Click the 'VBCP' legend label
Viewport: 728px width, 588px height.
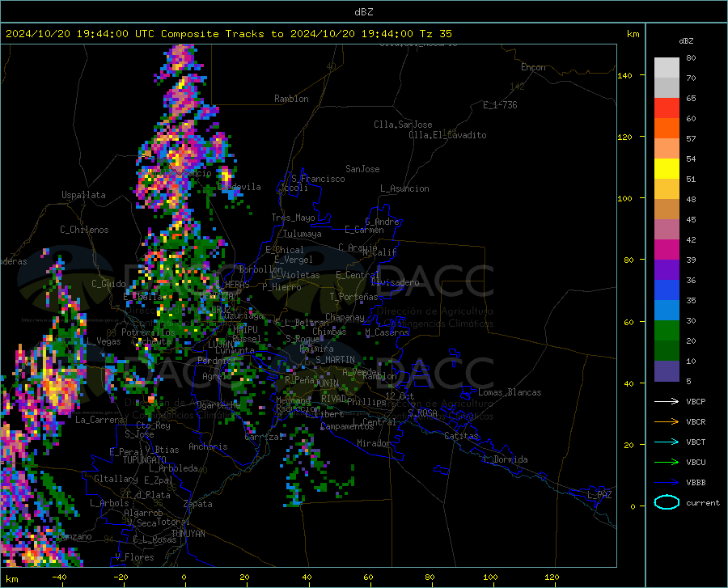696,401
